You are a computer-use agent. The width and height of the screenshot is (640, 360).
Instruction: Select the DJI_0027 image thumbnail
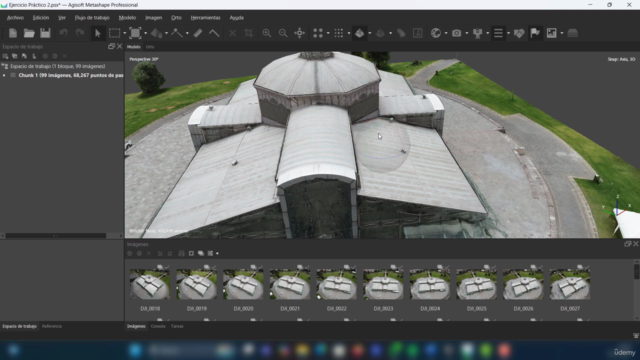pyautogui.click(x=569, y=284)
